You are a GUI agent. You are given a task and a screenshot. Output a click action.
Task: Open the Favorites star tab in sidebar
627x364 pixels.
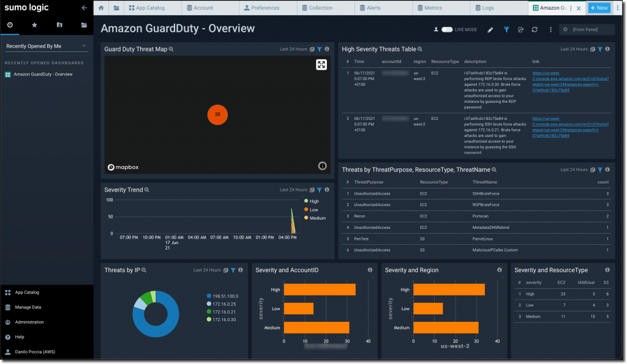click(x=34, y=24)
